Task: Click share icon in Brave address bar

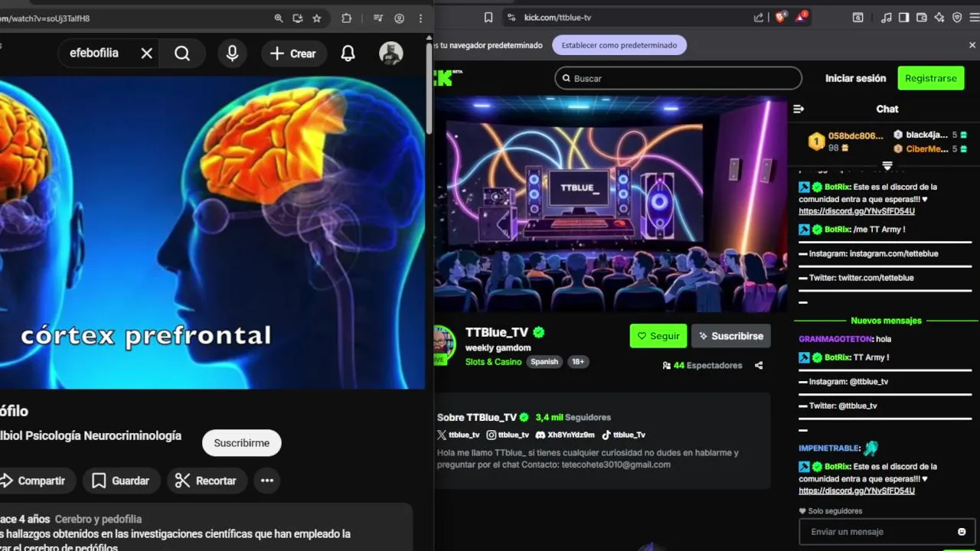Action: pyautogui.click(x=759, y=18)
